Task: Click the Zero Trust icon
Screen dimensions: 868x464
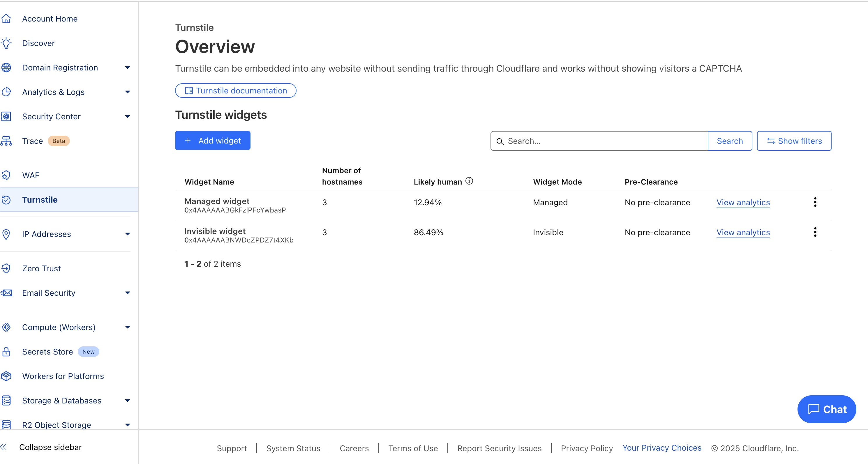Action: click(x=6, y=268)
